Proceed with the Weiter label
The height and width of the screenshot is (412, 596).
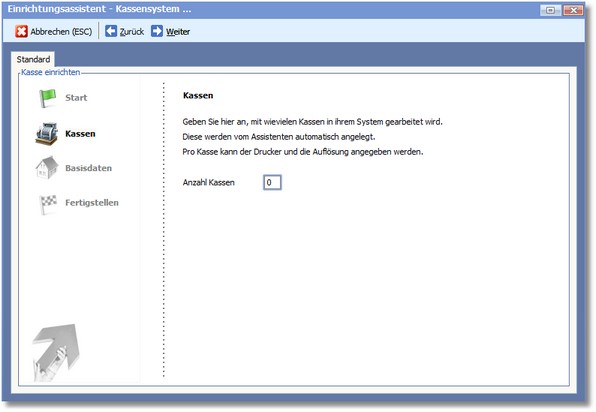[178, 32]
